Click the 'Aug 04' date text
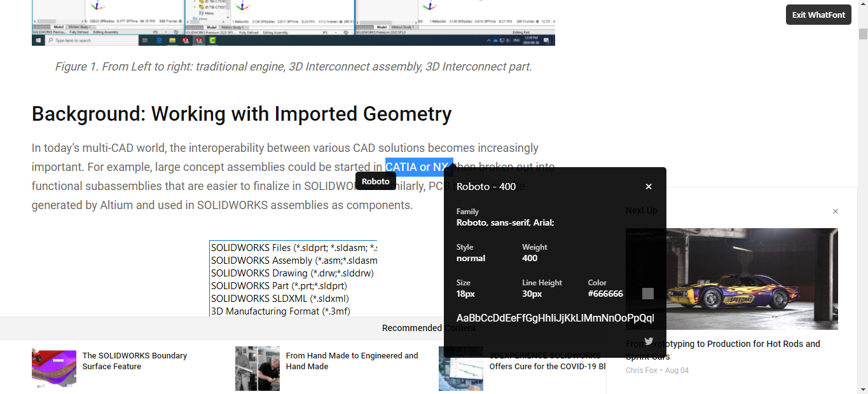Image resolution: width=868 pixels, height=394 pixels. pos(677,370)
